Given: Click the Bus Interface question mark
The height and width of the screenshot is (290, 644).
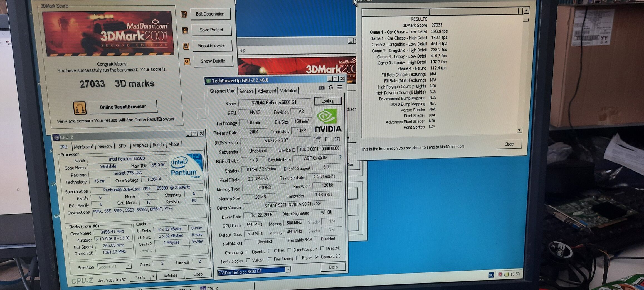Looking at the screenshot, I should coord(340,158).
